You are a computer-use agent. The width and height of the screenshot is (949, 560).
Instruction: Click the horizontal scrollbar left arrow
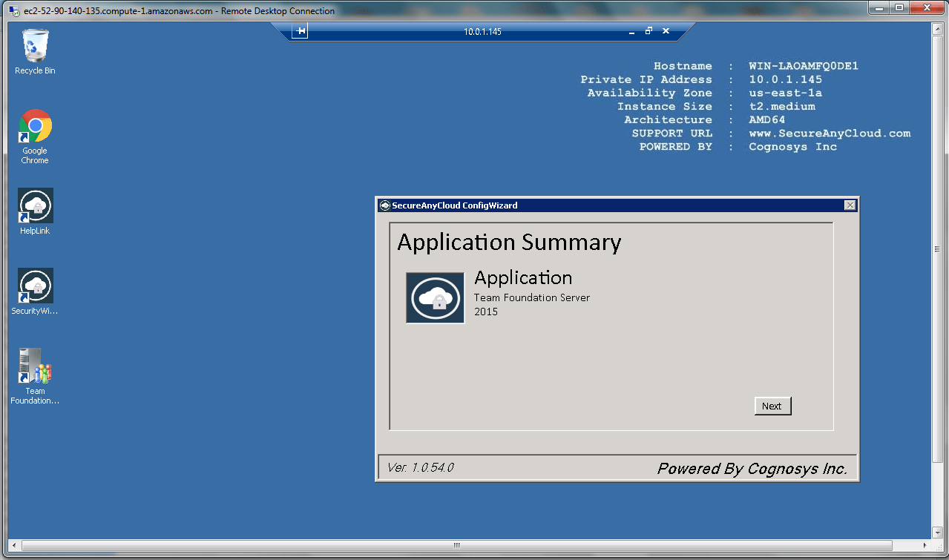click(14, 545)
